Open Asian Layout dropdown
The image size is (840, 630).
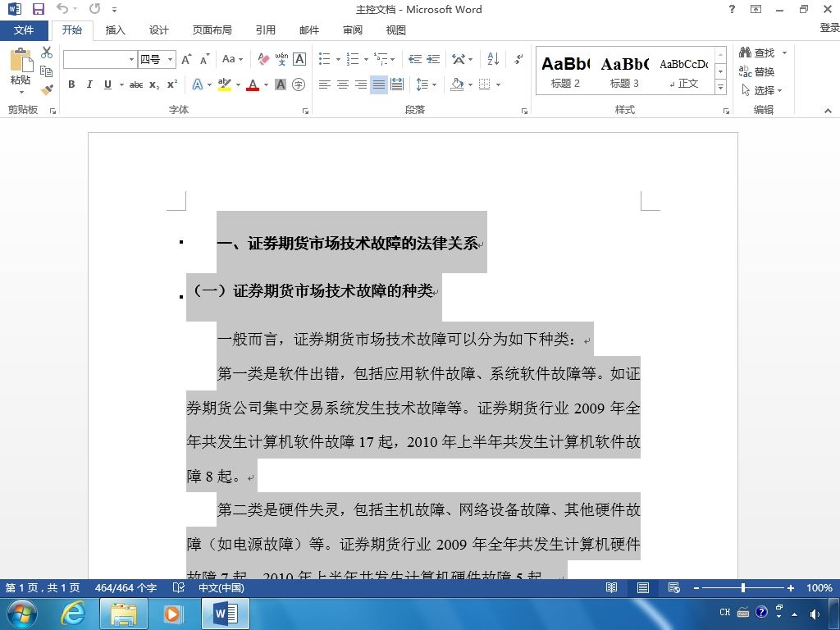coord(462,59)
